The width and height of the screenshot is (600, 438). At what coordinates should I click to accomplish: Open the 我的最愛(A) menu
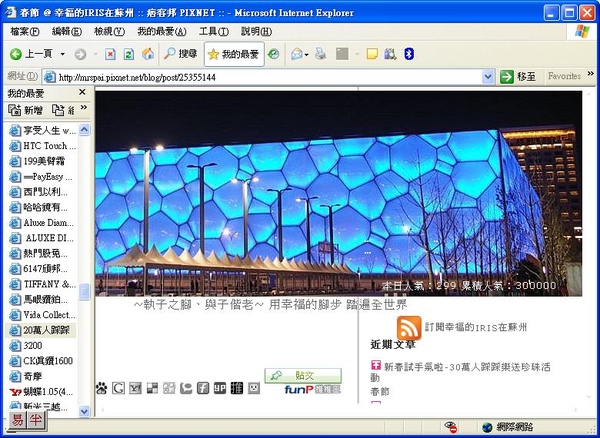point(162,32)
